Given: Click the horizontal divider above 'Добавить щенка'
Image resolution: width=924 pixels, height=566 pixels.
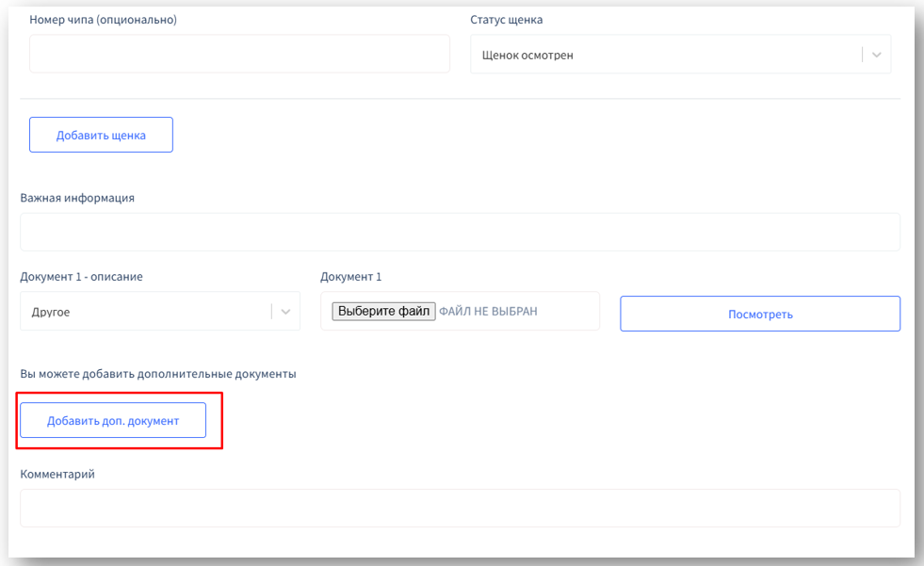Looking at the screenshot, I should [x=460, y=98].
